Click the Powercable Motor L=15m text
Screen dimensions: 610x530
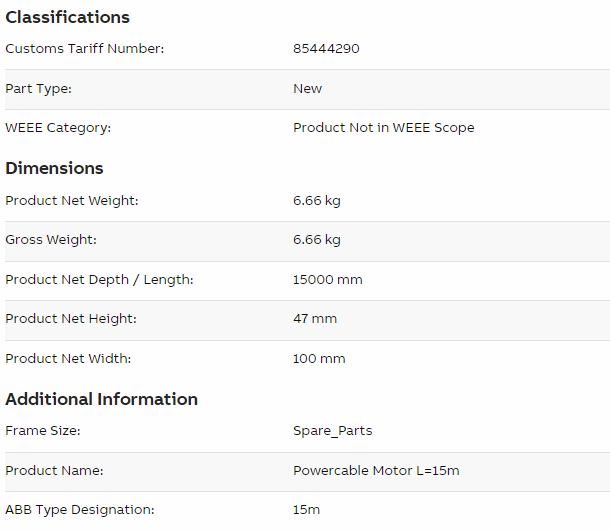point(376,471)
